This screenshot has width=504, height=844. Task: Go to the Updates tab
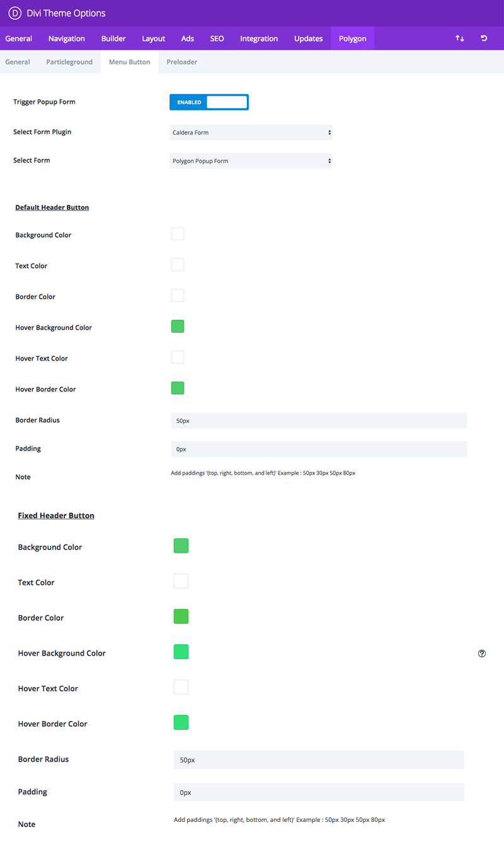tap(309, 38)
